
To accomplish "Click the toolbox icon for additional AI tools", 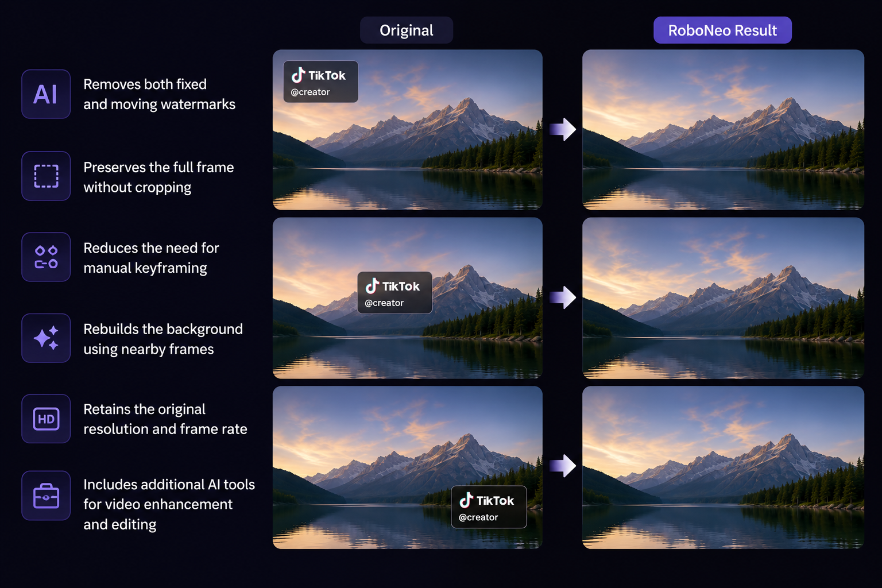I will tap(46, 496).
